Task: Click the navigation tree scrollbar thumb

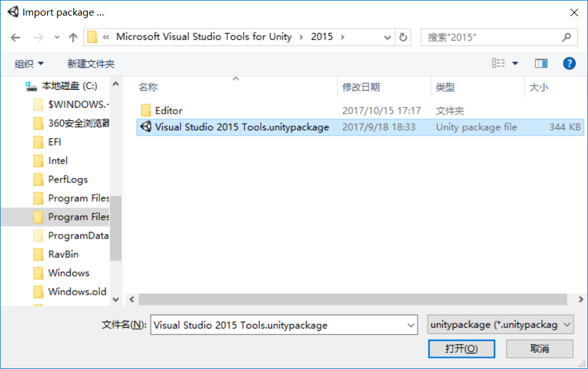Action: click(115, 228)
